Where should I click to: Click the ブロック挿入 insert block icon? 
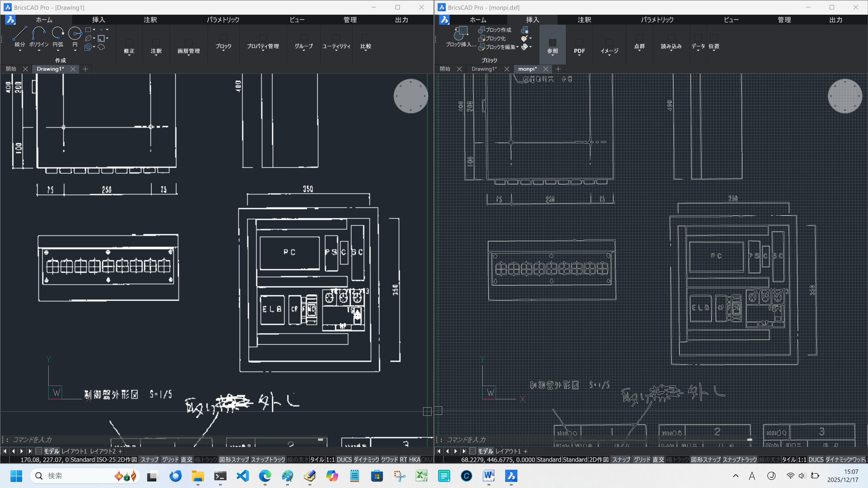tap(461, 34)
